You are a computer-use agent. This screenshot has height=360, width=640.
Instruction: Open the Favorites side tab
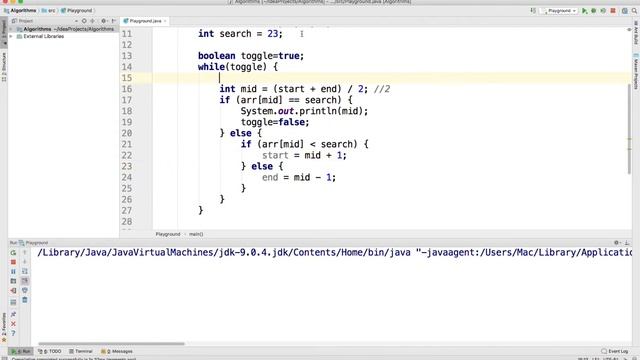pyautogui.click(x=4, y=328)
